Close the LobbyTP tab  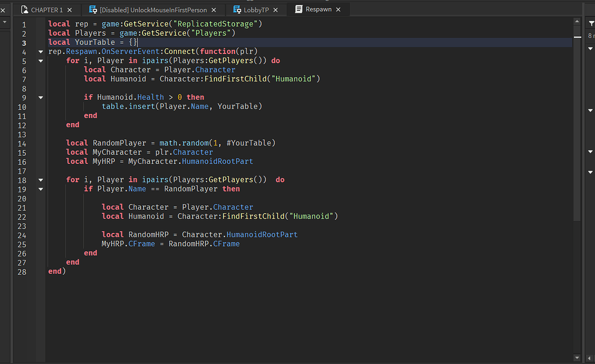tap(275, 10)
